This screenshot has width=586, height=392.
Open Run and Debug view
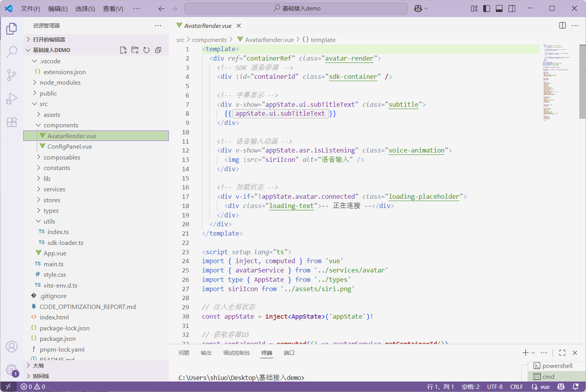12,98
